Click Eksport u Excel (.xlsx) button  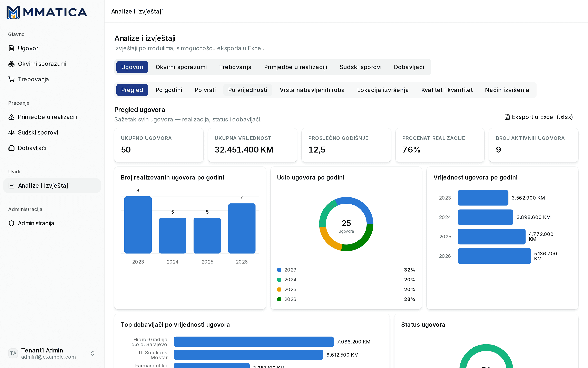tap(538, 117)
